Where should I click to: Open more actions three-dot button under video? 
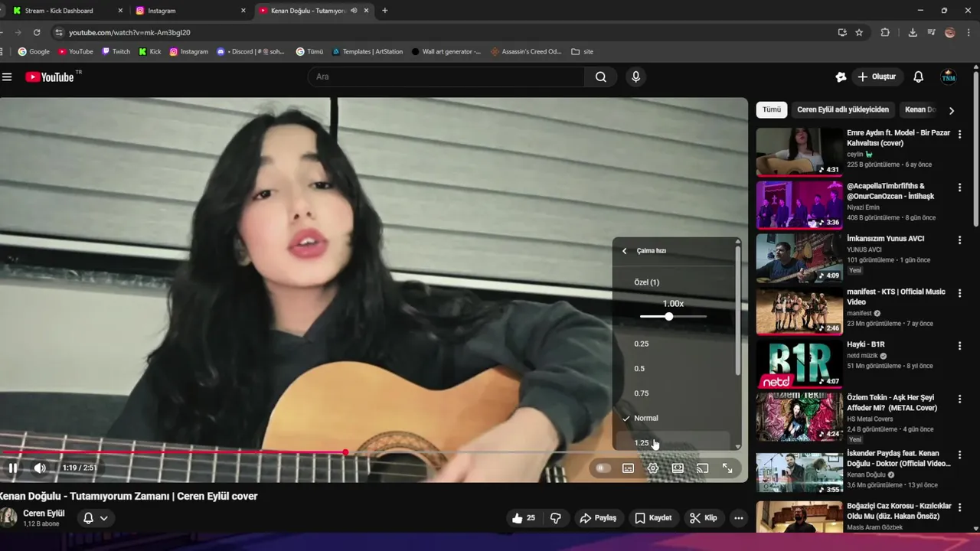[x=739, y=518]
